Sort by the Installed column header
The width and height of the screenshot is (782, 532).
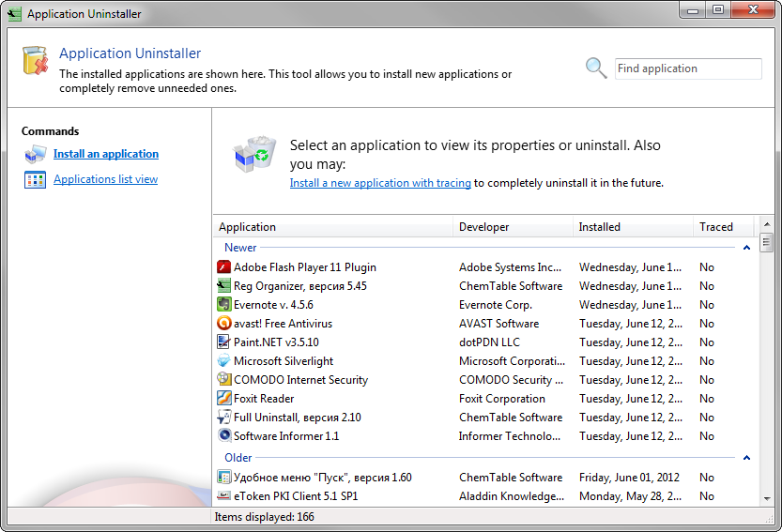click(633, 227)
